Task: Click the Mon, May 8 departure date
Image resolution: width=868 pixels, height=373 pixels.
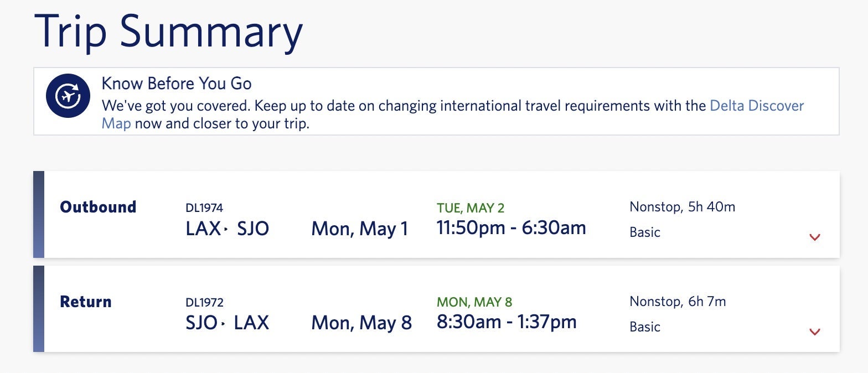Action: (x=361, y=323)
